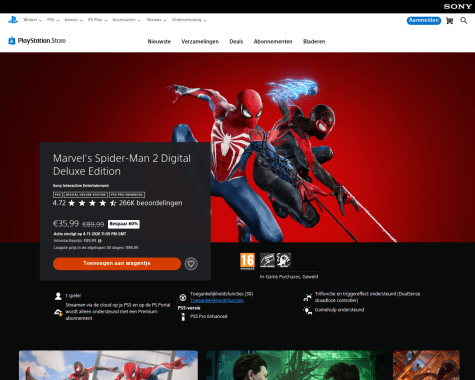Viewport: 475px width, 380px height.
Task: Open the two Spider-Men swinging screenshot thumbnail
Action: 108,365
